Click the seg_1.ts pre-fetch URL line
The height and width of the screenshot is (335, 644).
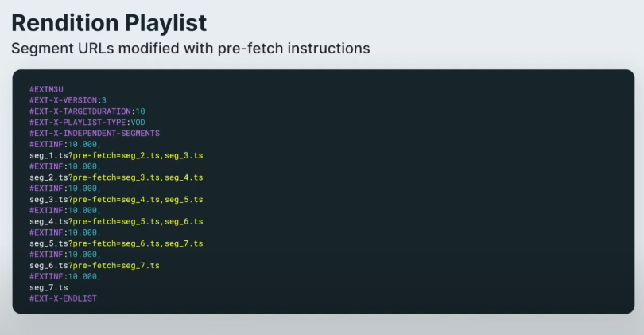point(116,156)
